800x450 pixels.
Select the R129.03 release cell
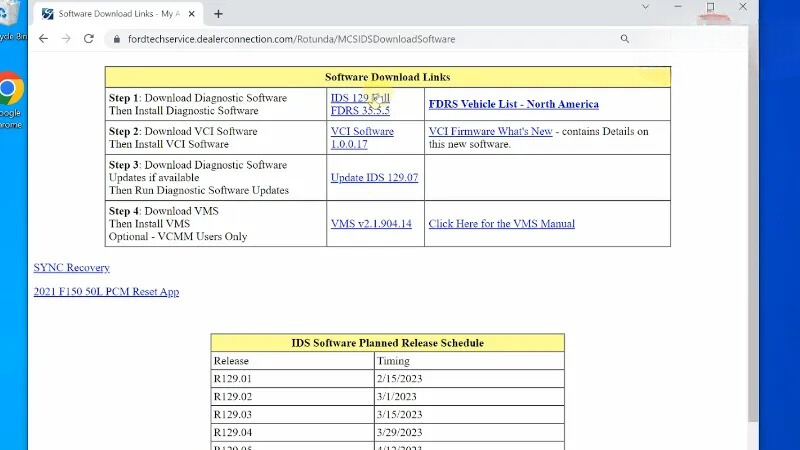click(x=292, y=414)
